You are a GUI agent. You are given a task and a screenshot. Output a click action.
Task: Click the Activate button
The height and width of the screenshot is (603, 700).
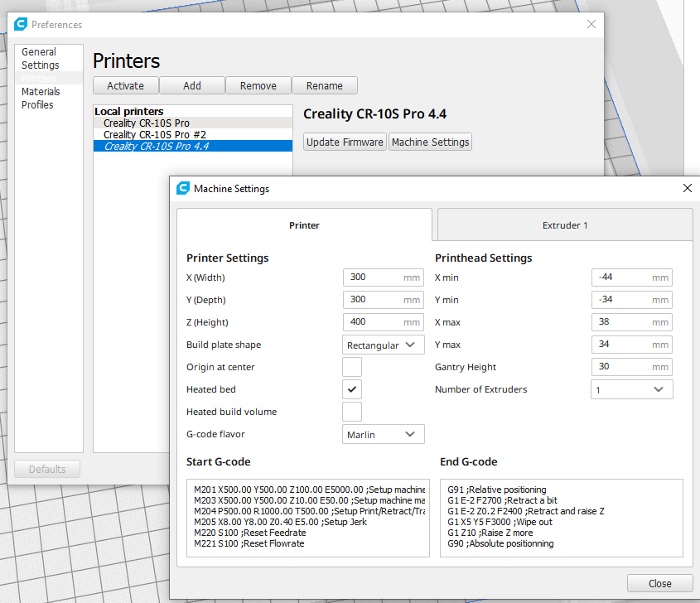click(125, 85)
